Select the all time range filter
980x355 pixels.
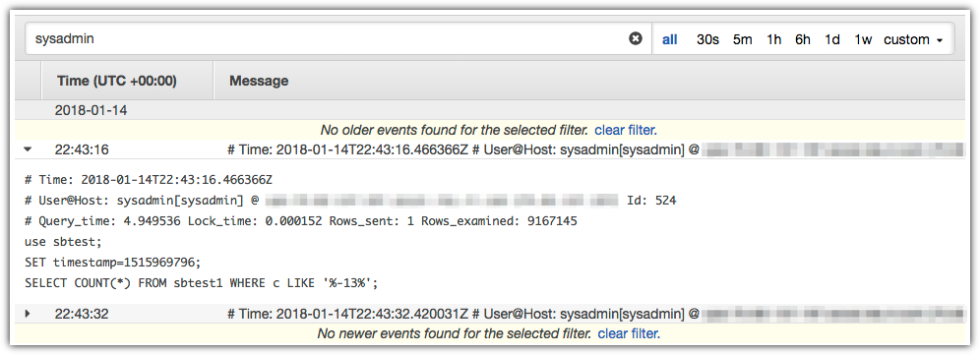(670, 39)
